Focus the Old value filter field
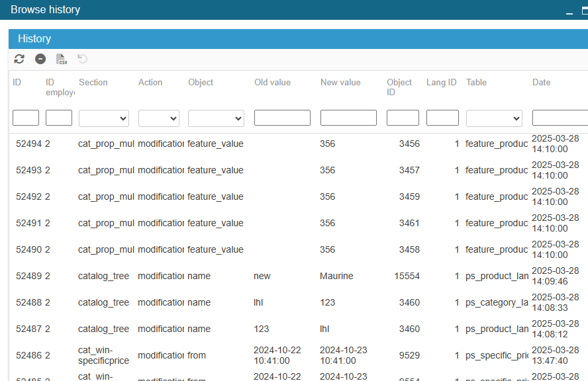Screen dimensions: 588x381 point(282,118)
